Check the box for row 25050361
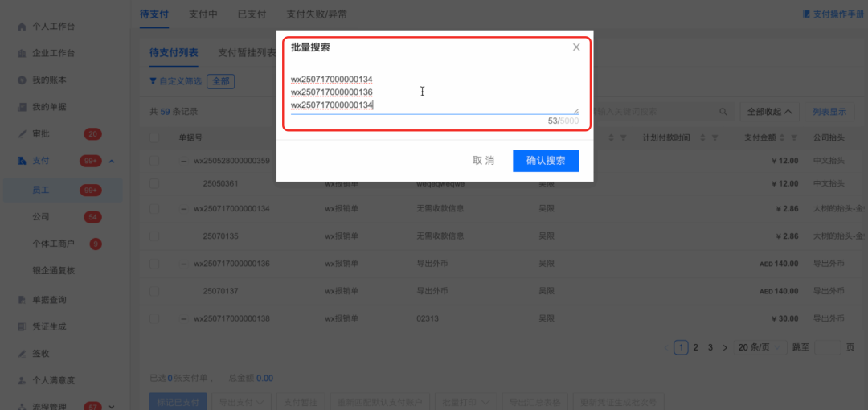This screenshot has height=410, width=868. point(154,183)
